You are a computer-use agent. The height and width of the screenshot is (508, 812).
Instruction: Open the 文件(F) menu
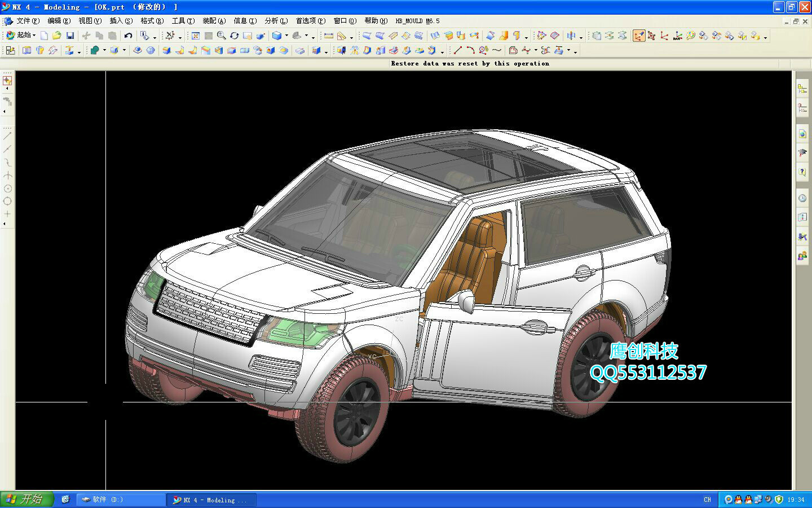coord(27,21)
